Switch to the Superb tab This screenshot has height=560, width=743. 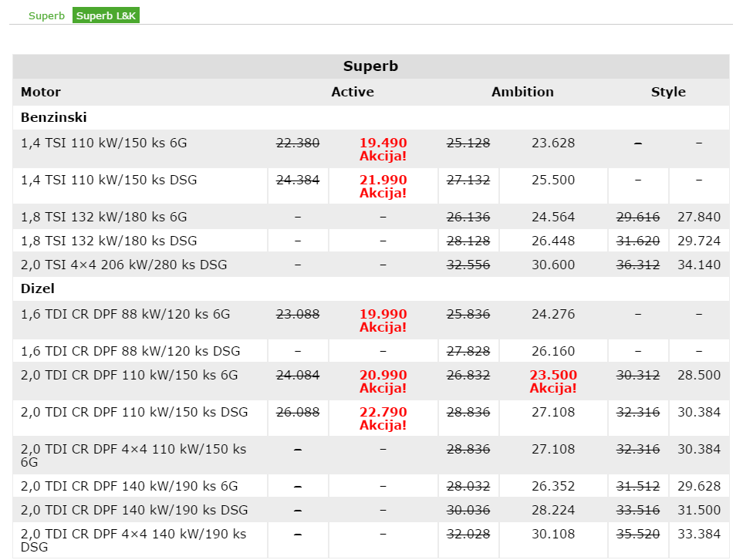point(46,15)
